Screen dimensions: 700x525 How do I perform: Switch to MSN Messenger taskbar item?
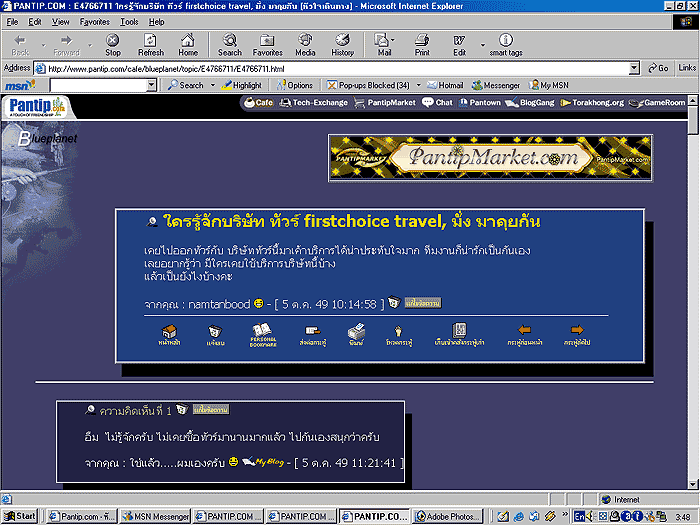coord(155,516)
